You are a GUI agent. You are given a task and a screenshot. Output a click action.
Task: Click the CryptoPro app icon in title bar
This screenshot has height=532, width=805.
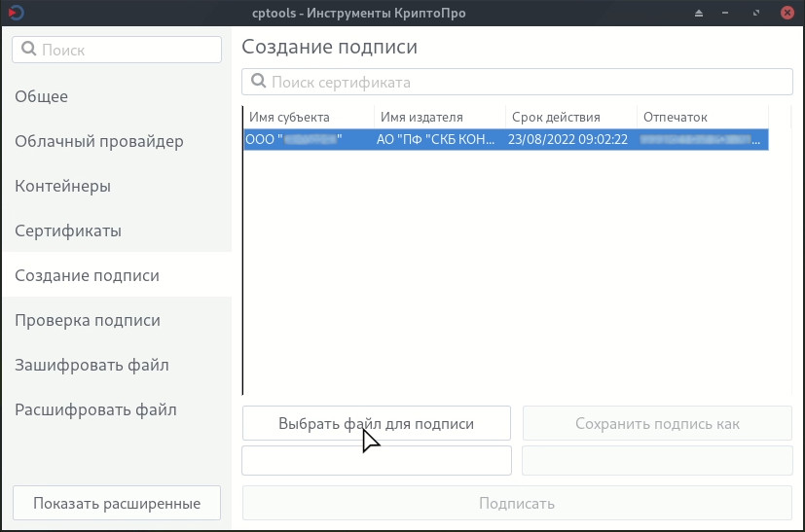point(16,13)
